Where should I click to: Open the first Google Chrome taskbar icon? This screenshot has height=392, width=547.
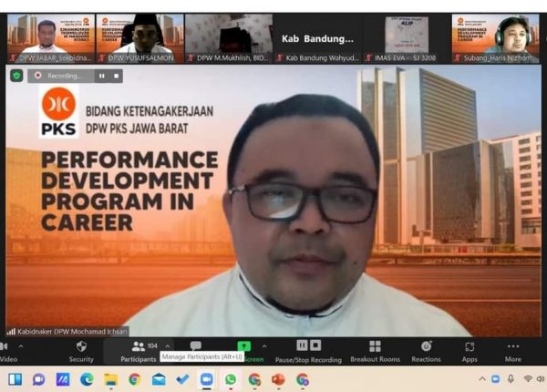pos(135,379)
